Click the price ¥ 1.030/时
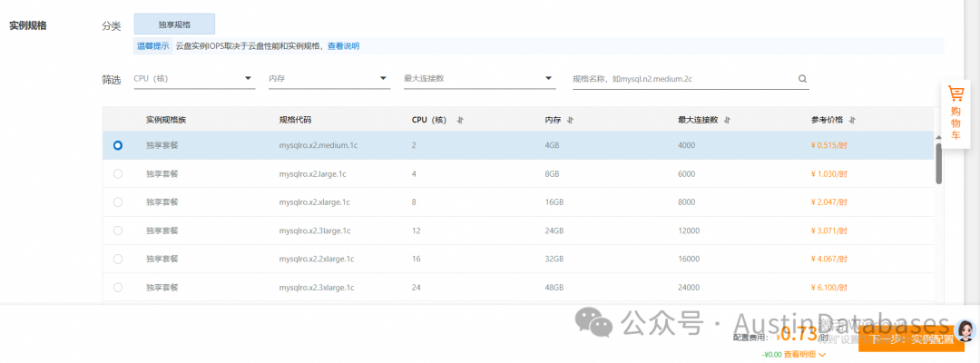 (829, 174)
